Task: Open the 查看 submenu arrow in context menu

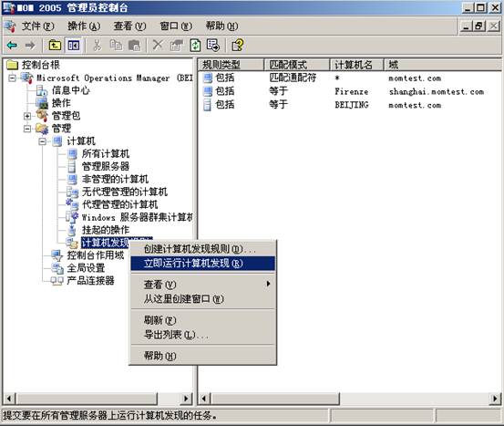Action: 268,284
